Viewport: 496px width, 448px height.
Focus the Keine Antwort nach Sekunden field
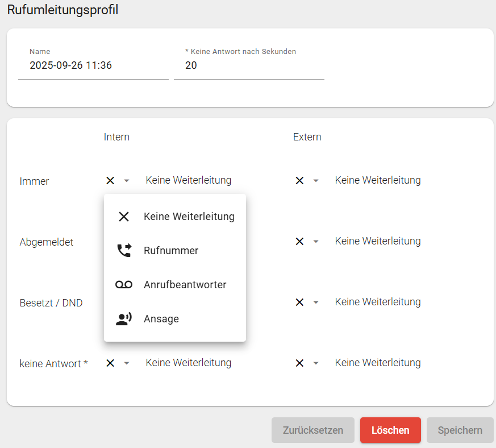[x=249, y=66]
